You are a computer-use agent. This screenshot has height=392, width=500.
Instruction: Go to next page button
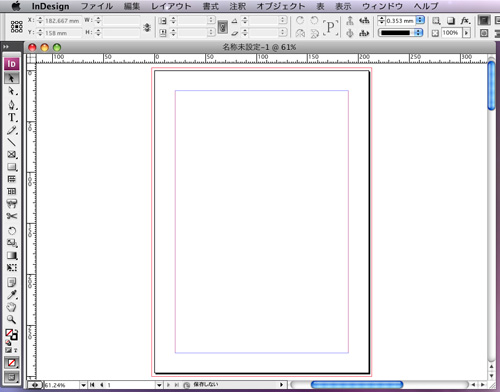168,385
